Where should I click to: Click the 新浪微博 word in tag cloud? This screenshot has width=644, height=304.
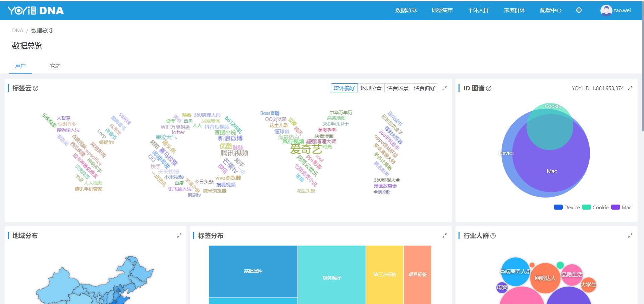tap(230, 138)
